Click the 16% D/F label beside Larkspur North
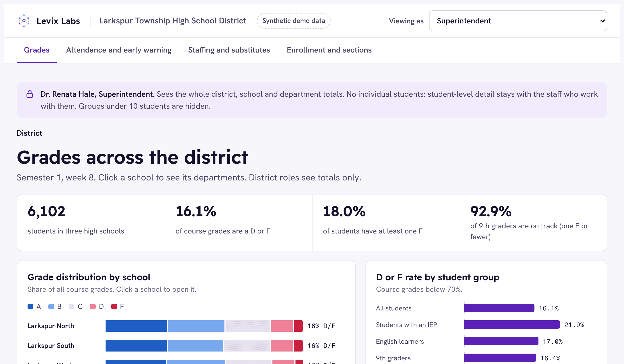Screen dimensions: 624x364 [x=321, y=326]
